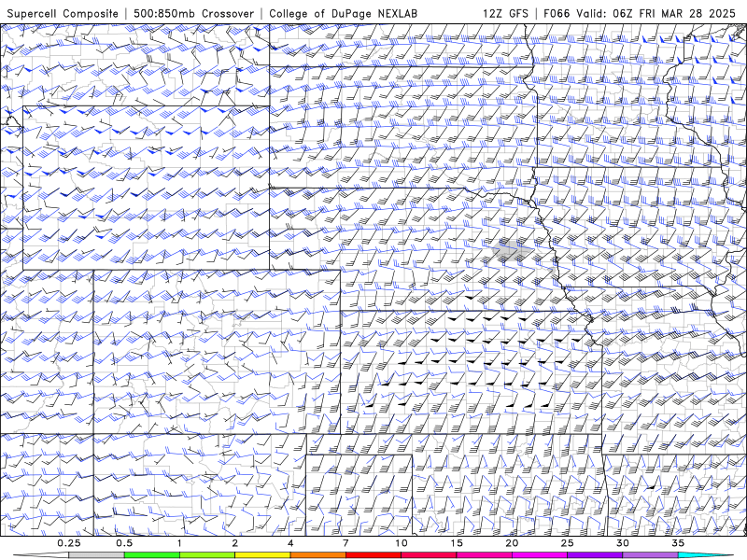Click the College of DuPage NEXLAB label
The image size is (747, 560).
click(x=343, y=13)
